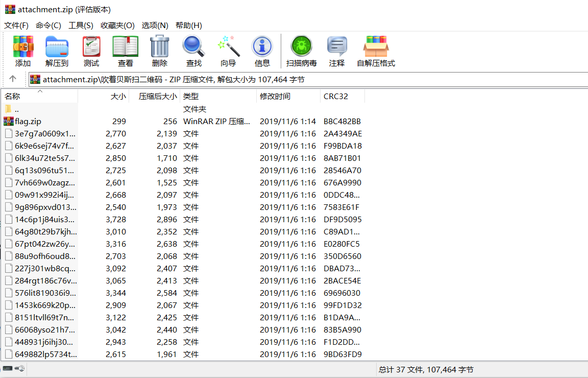The width and height of the screenshot is (588, 378).
Task: Select the flag.zip file entry
Action: click(x=28, y=122)
